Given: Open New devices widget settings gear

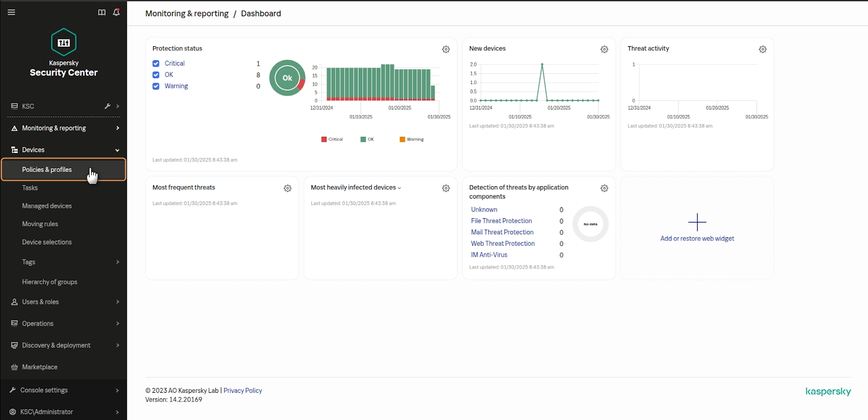Looking at the screenshot, I should point(604,49).
